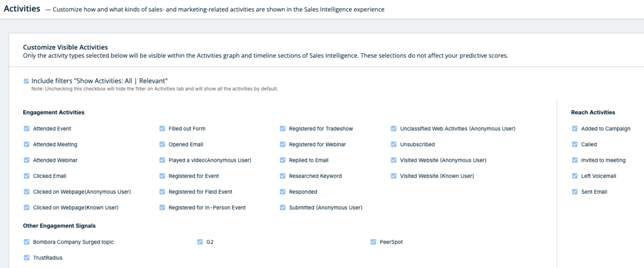Image resolution: width=644 pixels, height=268 pixels.
Task: Uncheck Added to Campaign reach activity
Action: tap(575, 129)
